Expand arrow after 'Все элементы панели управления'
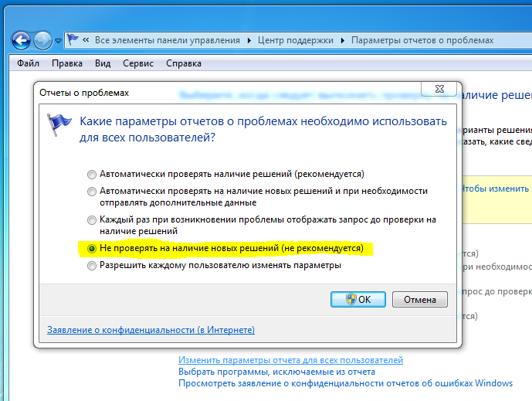 (249, 41)
